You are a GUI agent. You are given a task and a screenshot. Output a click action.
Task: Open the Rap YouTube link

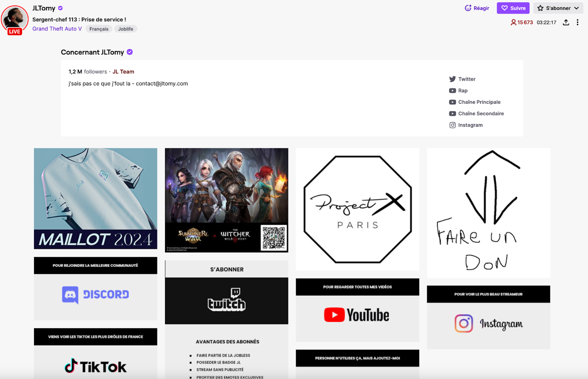point(458,90)
